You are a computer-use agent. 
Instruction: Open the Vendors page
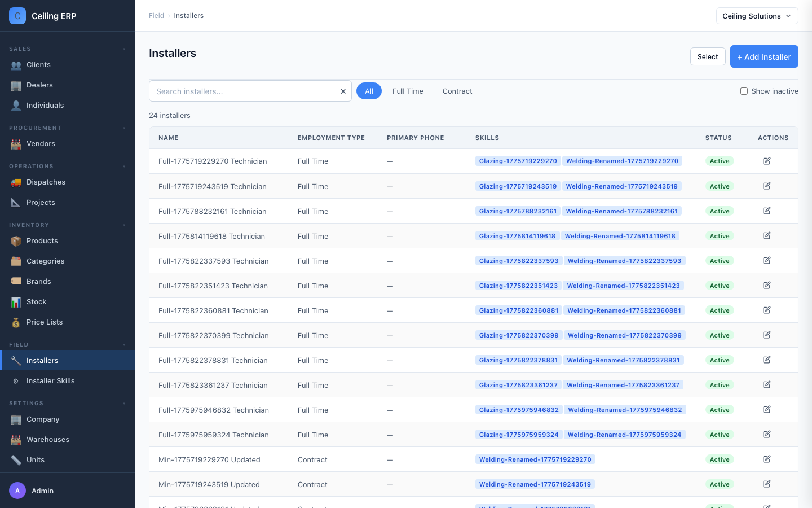pyautogui.click(x=68, y=144)
